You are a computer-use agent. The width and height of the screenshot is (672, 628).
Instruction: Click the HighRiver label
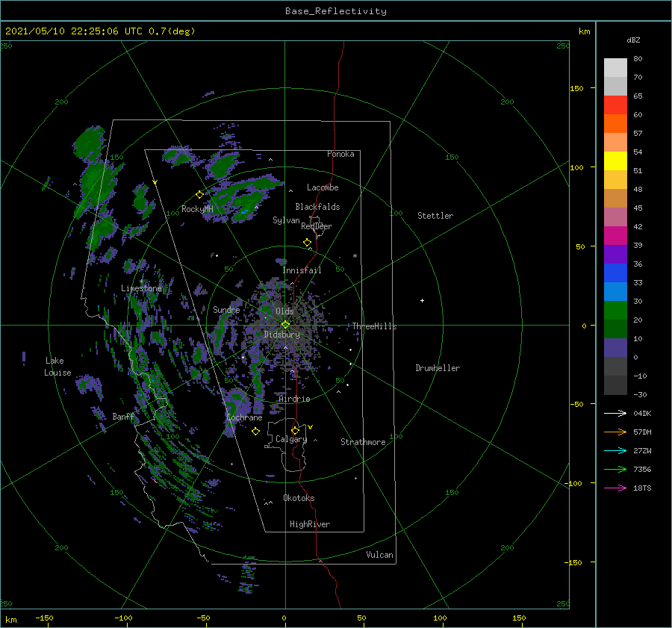click(x=310, y=524)
